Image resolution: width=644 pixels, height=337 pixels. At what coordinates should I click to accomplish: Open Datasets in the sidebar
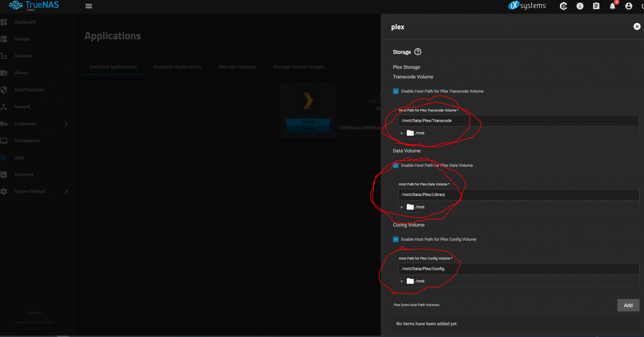tap(23, 56)
